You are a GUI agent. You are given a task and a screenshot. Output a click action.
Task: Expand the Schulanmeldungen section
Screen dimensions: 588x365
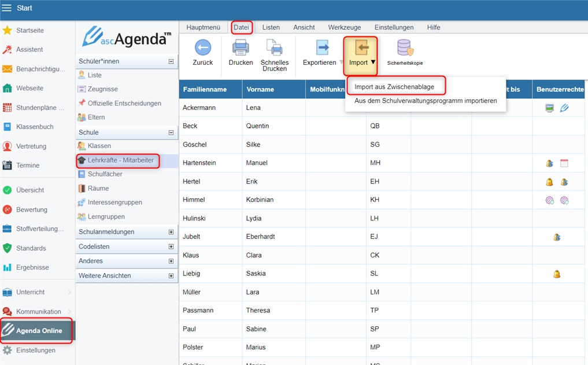point(171,232)
